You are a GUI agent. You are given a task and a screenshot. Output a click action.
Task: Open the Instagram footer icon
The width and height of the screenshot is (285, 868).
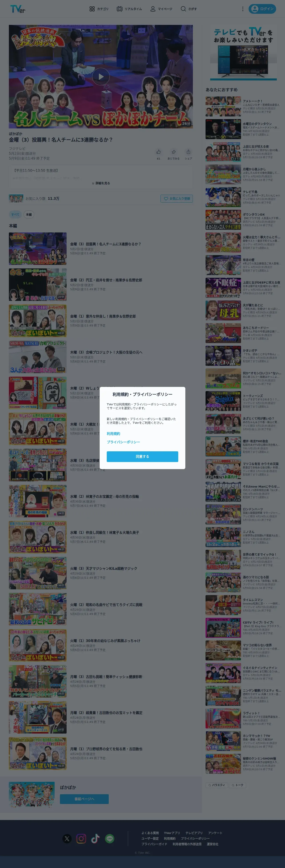[81, 839]
